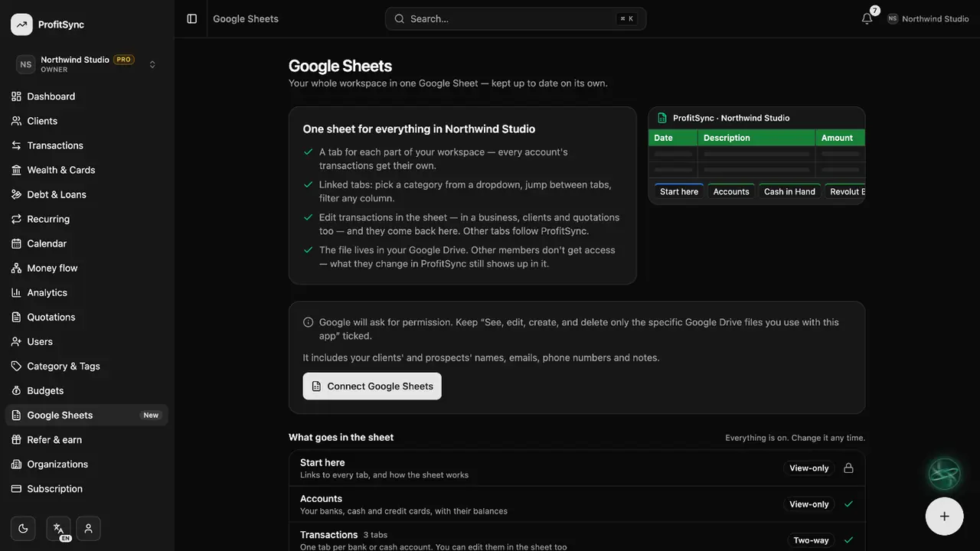Screen dimensions: 980x551
Task: Click Connect Google Sheets button
Action: tap(372, 386)
